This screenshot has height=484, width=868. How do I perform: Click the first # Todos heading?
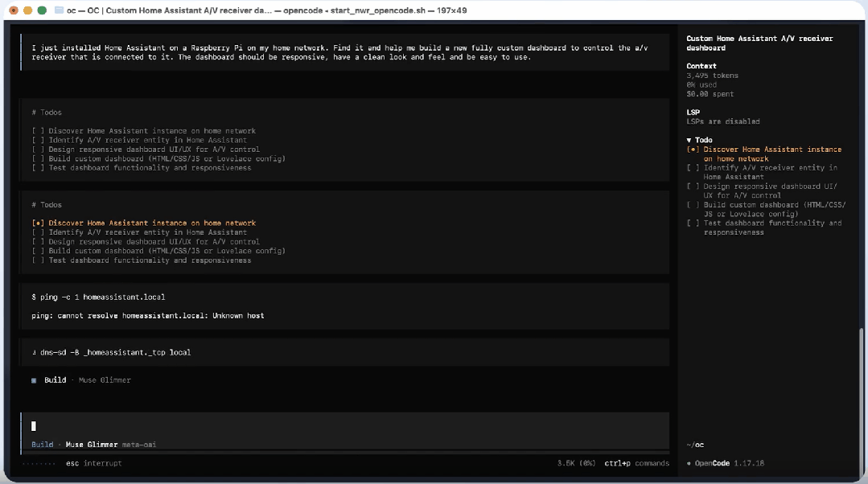pos(47,113)
